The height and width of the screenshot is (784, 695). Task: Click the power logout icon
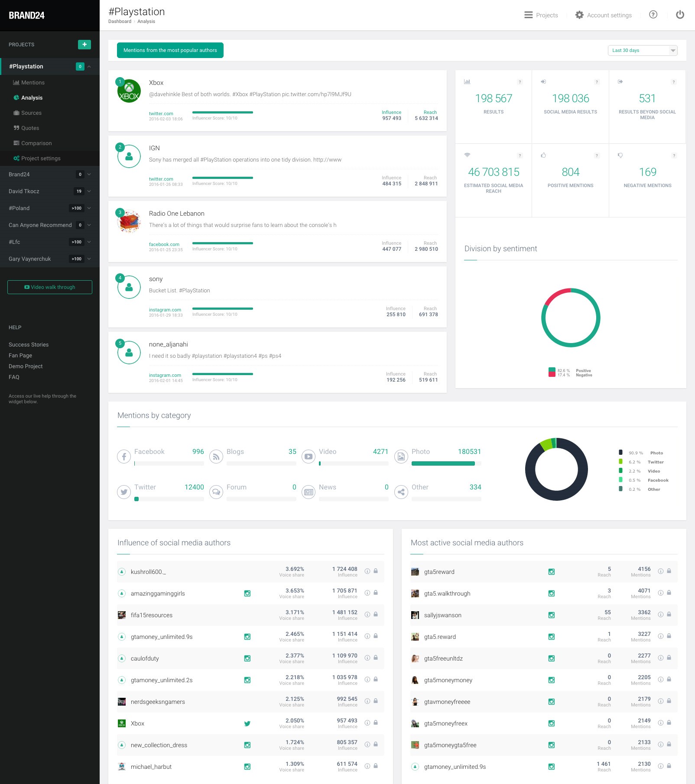[x=680, y=15]
